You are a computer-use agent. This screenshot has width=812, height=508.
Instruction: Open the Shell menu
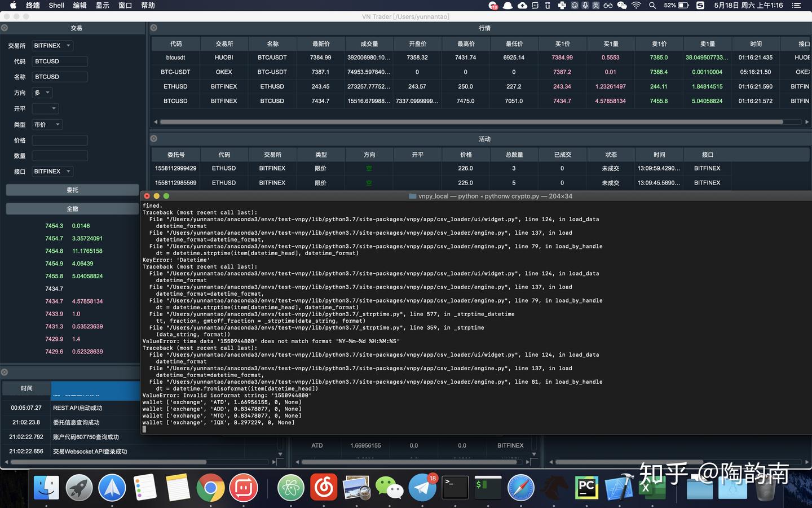(x=56, y=5)
